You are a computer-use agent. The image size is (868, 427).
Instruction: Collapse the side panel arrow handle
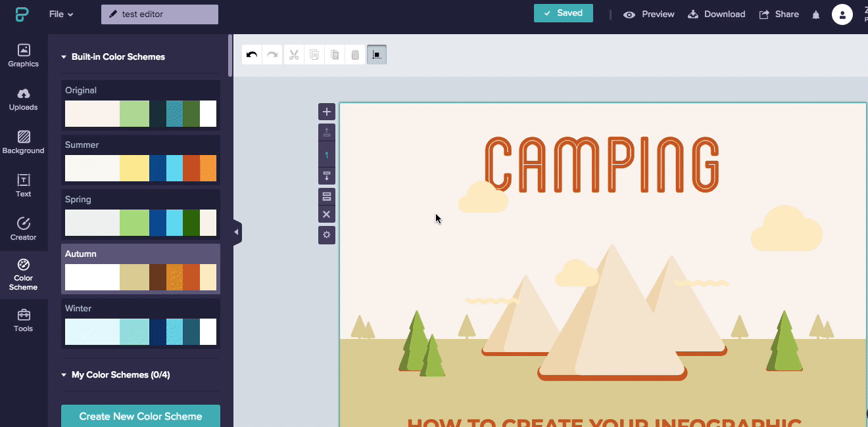237,232
